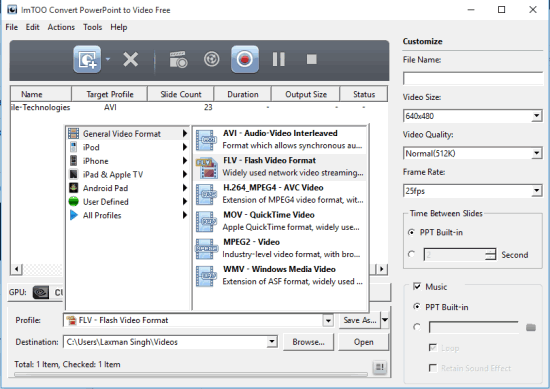This screenshot has height=389, width=550.
Task: Click the Stop toolbar icon
Action: tap(311, 59)
